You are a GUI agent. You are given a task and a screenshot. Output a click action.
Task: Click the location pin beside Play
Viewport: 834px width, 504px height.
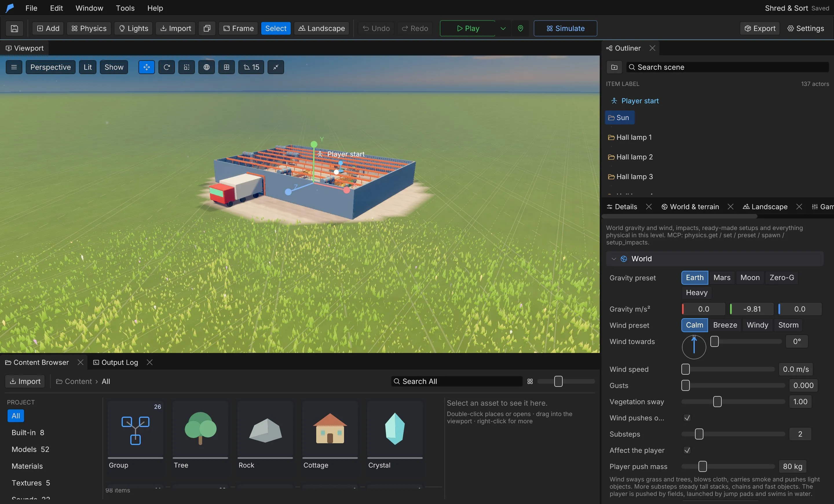click(521, 28)
